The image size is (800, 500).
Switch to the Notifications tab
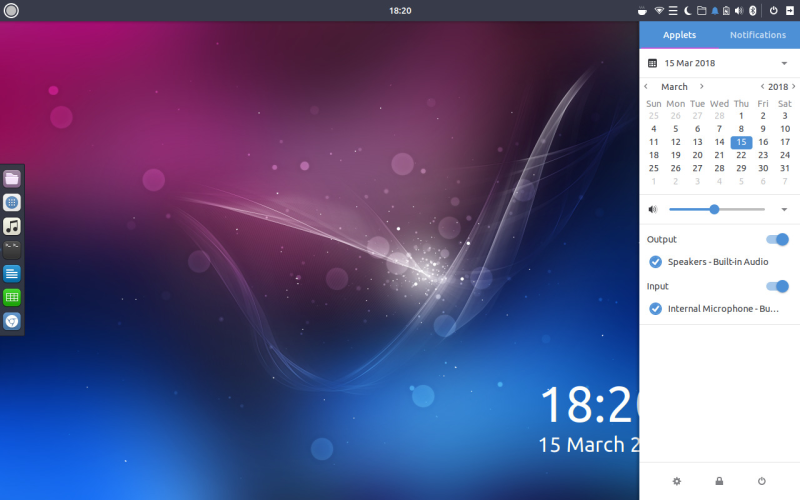pyautogui.click(x=758, y=35)
